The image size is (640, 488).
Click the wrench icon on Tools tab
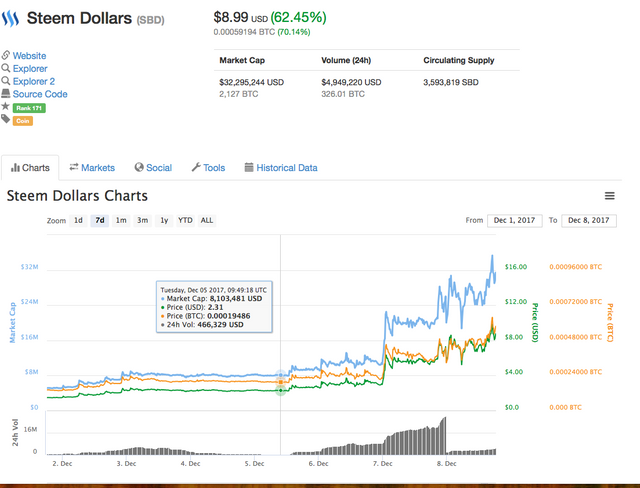pos(196,167)
